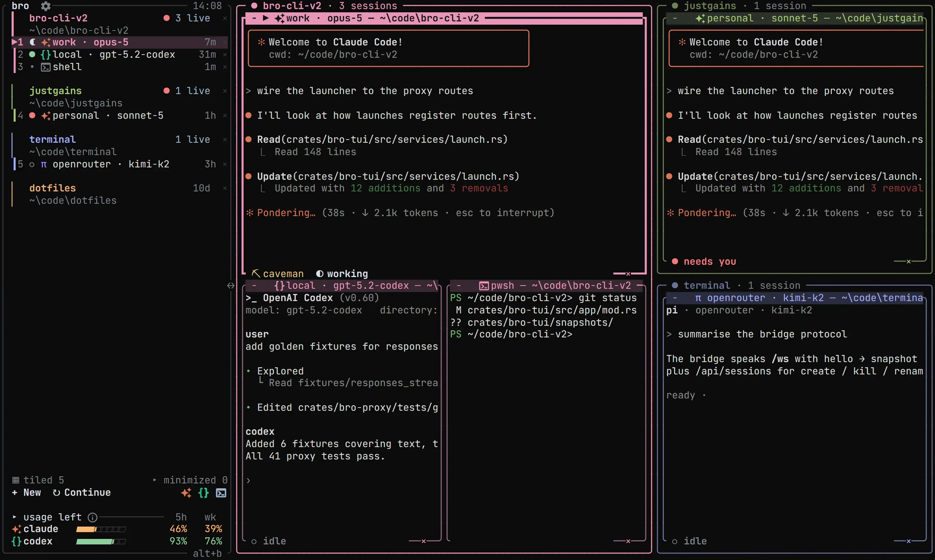935x560 pixels.
Task: Launch a new Codex session via braces icon beside Continue
Action: coord(204,493)
